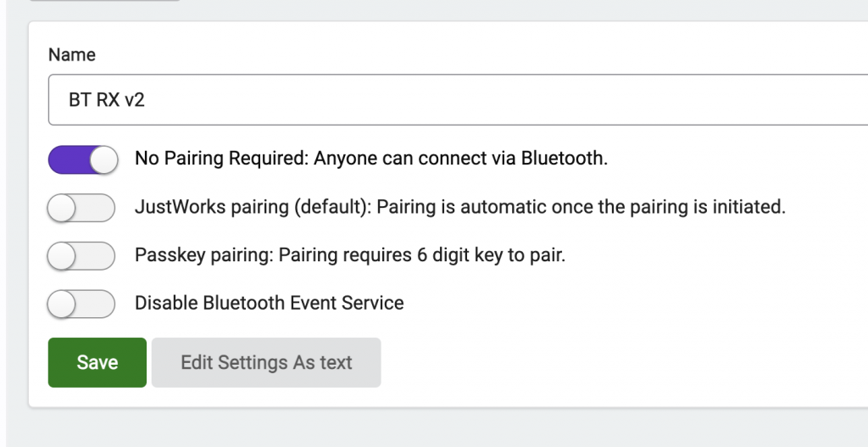Screen dimensions: 868x447
Task: Click the white knob of the purple toggle
Action: point(103,159)
